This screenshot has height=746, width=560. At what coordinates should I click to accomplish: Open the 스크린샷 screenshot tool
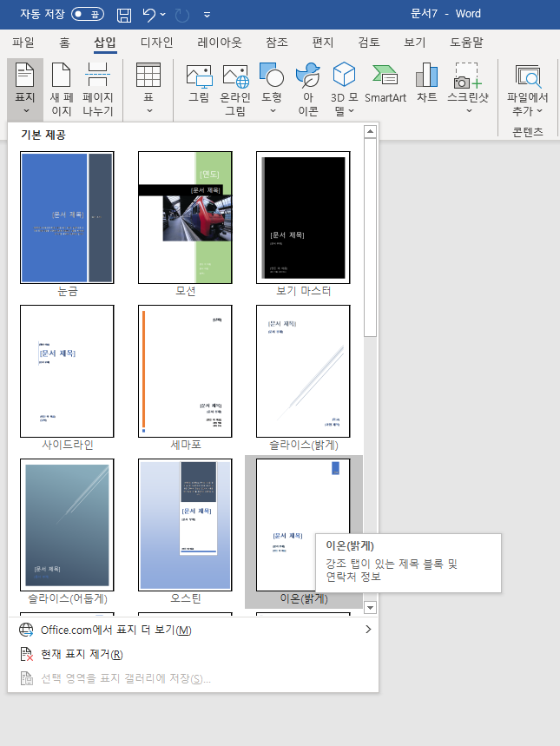(468, 89)
